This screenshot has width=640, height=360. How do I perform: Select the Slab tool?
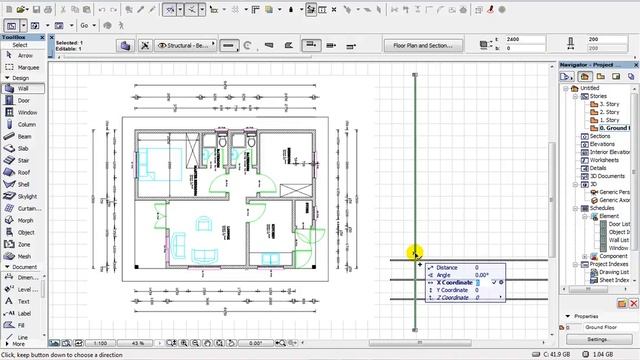(x=23, y=149)
